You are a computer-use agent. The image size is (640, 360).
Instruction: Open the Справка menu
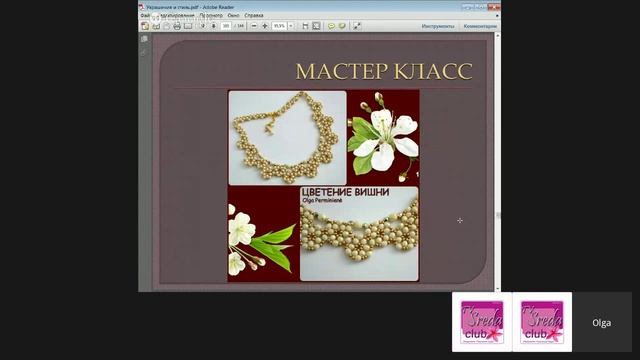coord(254,16)
